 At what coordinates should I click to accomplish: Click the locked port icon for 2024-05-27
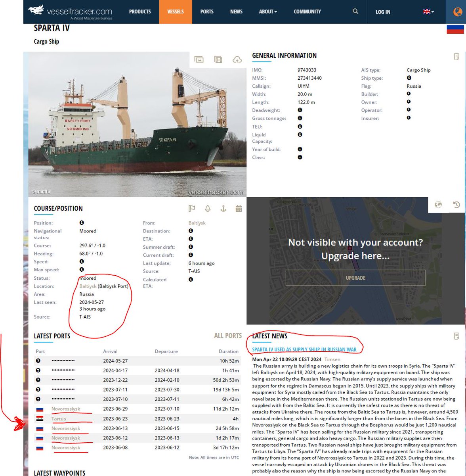pos(38,361)
